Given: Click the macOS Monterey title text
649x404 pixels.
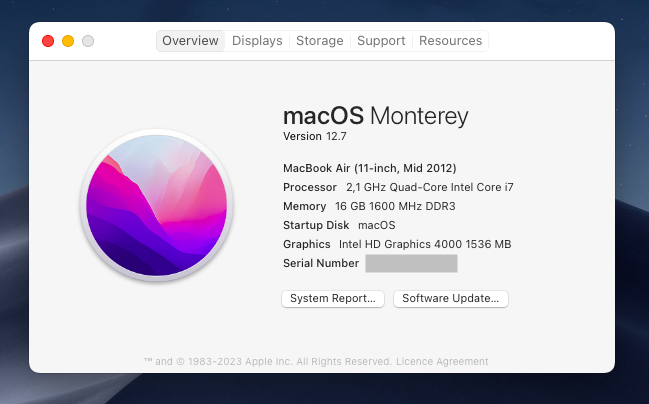Looking at the screenshot, I should 375,116.
